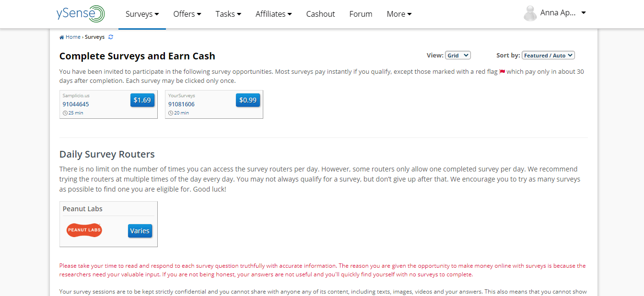
Task: Click the user avatar icon
Action: pyautogui.click(x=530, y=13)
